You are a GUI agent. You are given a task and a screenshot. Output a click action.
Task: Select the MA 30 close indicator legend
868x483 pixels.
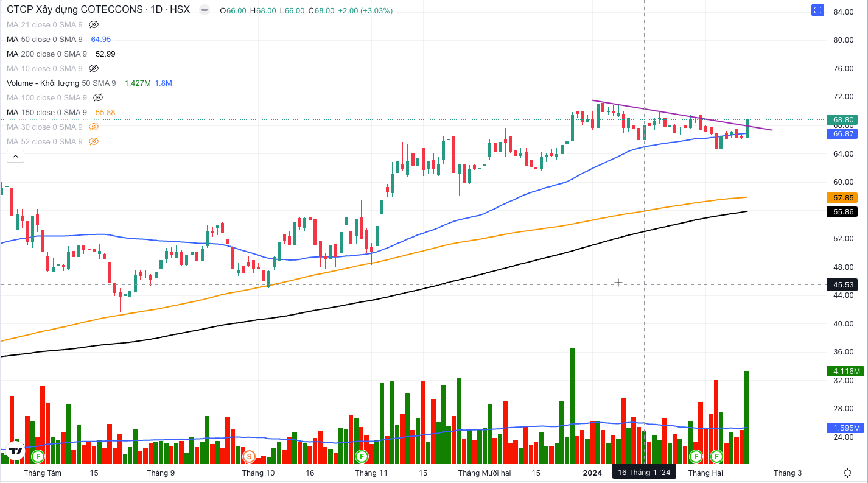coord(44,127)
